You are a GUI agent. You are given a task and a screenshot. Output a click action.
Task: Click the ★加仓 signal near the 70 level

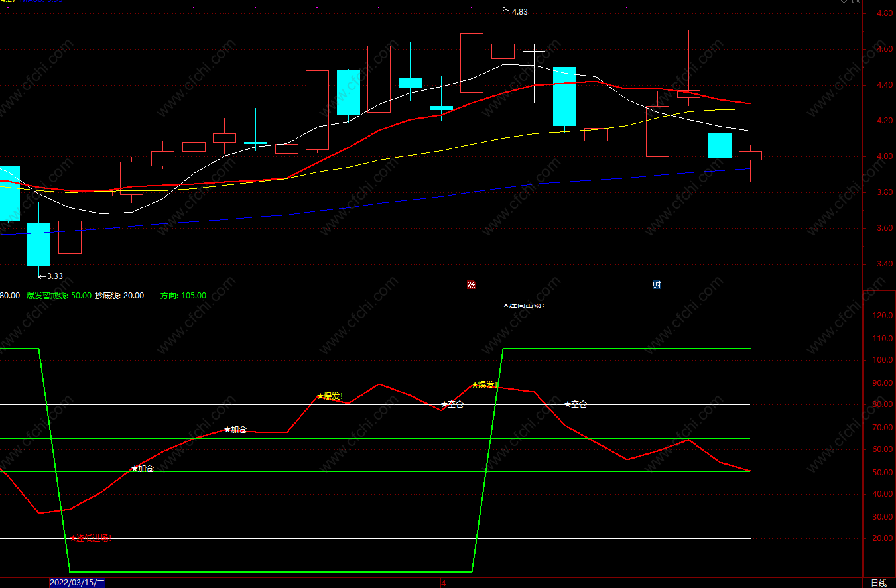click(x=235, y=429)
